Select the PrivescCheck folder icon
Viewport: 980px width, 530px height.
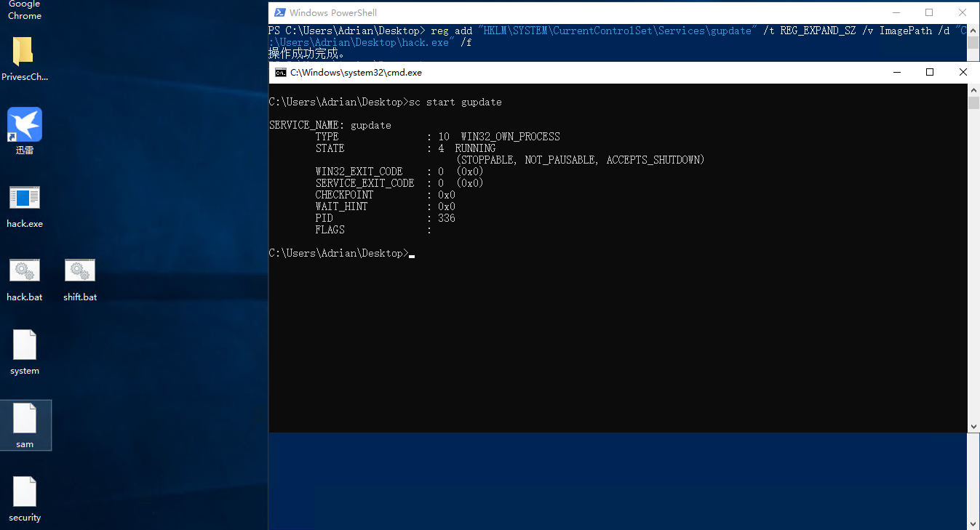click(x=23, y=52)
